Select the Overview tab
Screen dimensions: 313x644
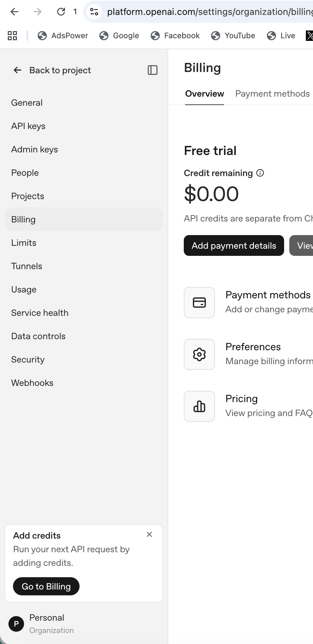(x=205, y=94)
